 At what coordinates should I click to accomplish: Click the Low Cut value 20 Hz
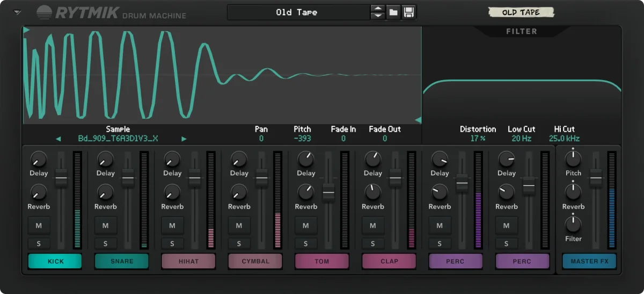[521, 139]
